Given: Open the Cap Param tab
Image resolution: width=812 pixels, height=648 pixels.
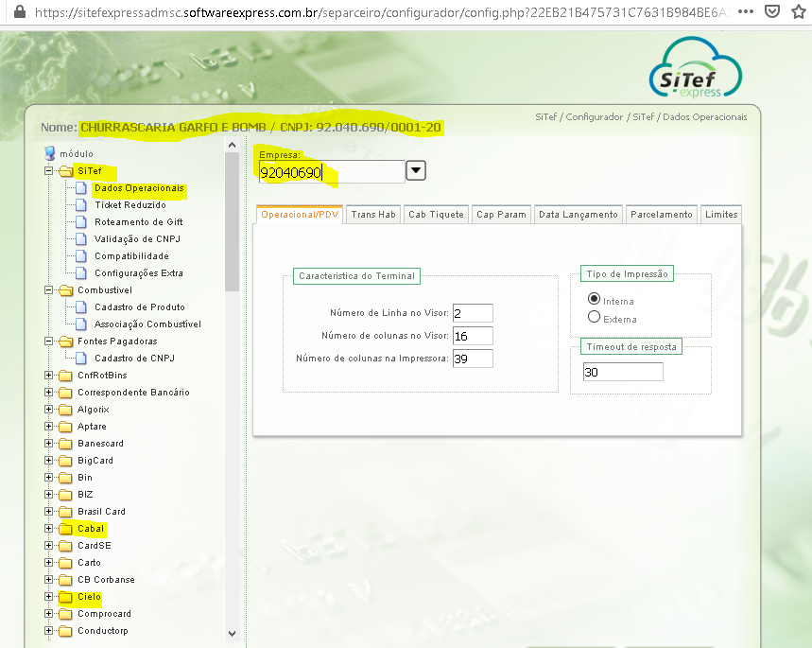Looking at the screenshot, I should [x=501, y=215].
